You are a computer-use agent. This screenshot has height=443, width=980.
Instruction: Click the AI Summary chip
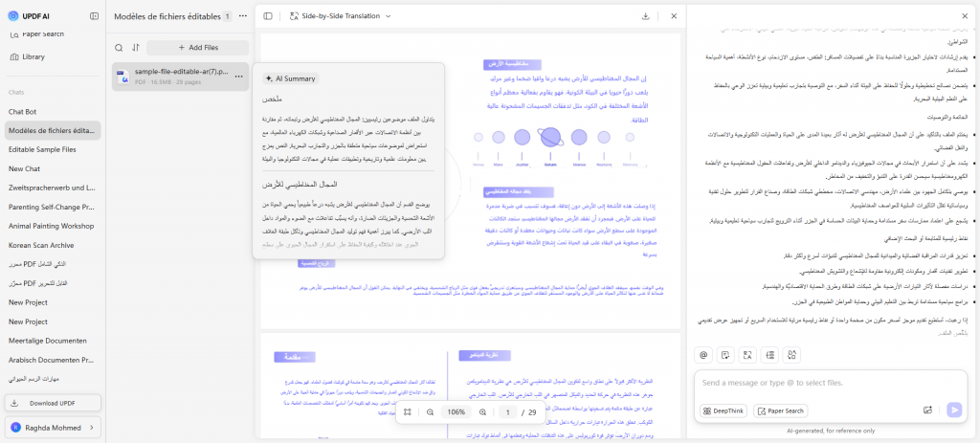[291, 78]
